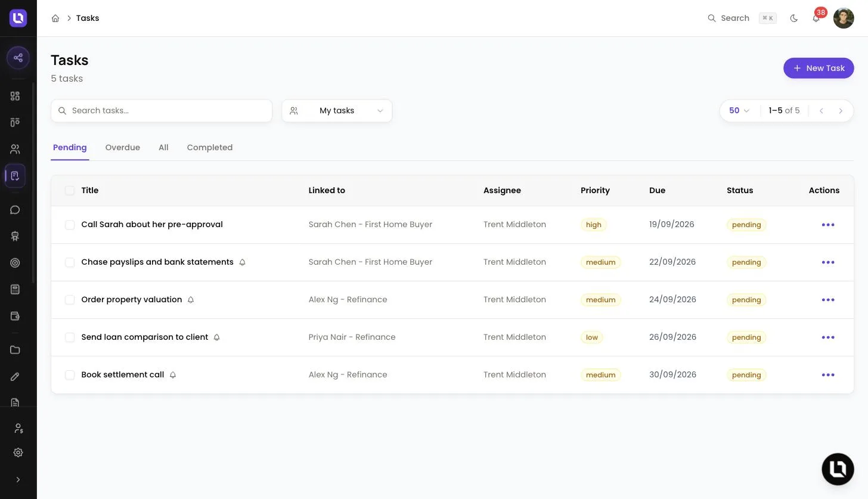Open the contacts people icon in the sidebar

[15, 149]
